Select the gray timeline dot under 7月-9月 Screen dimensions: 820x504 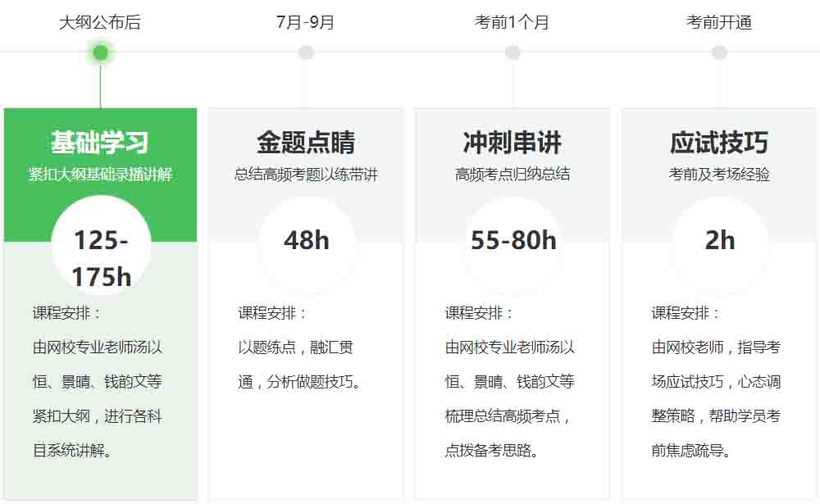click(306, 53)
